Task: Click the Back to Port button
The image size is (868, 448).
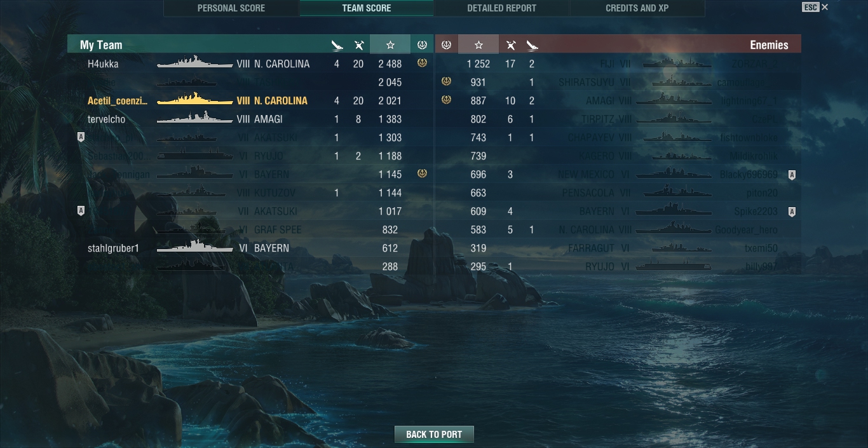Action: tap(434, 434)
